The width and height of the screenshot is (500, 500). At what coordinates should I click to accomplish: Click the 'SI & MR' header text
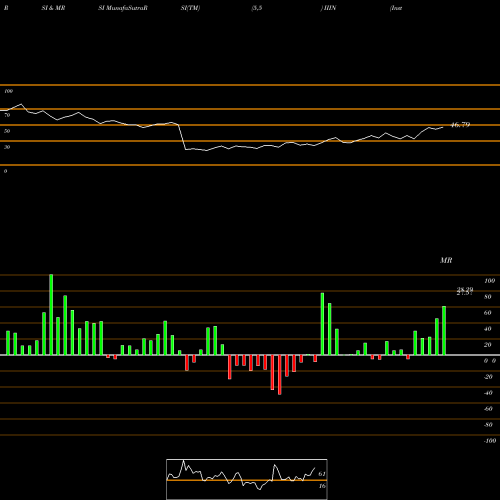click(x=53, y=8)
